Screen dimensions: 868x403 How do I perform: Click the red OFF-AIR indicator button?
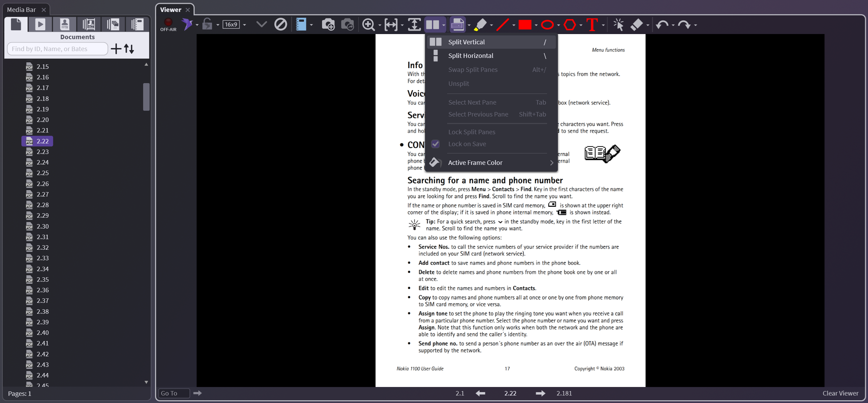click(168, 23)
